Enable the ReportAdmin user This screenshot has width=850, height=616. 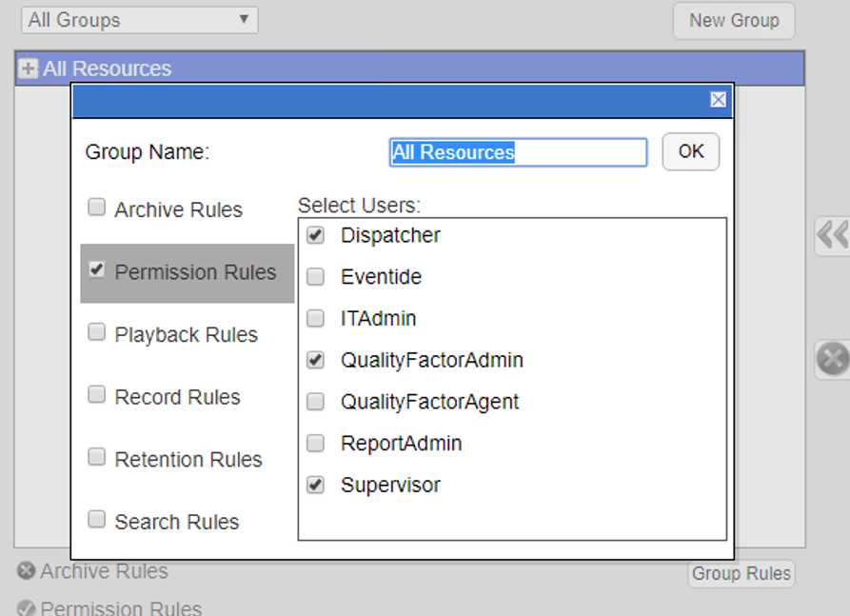click(x=315, y=443)
